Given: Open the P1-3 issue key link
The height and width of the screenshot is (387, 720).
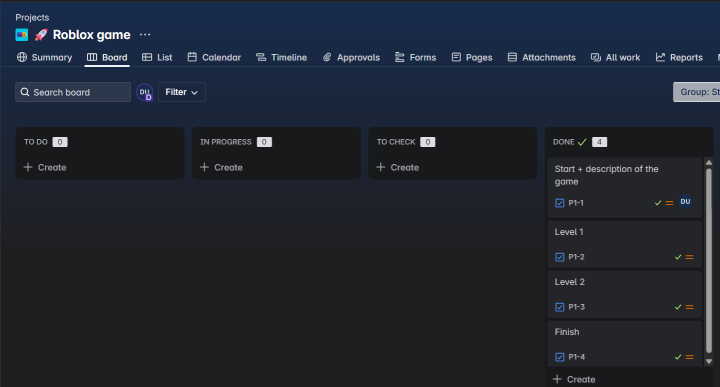Looking at the screenshot, I should click(x=576, y=307).
